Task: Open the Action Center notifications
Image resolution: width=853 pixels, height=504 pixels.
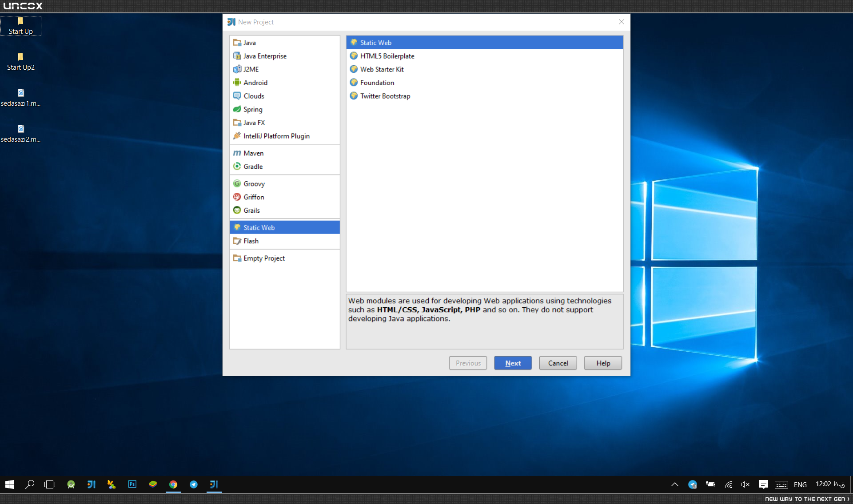Action: point(763,484)
